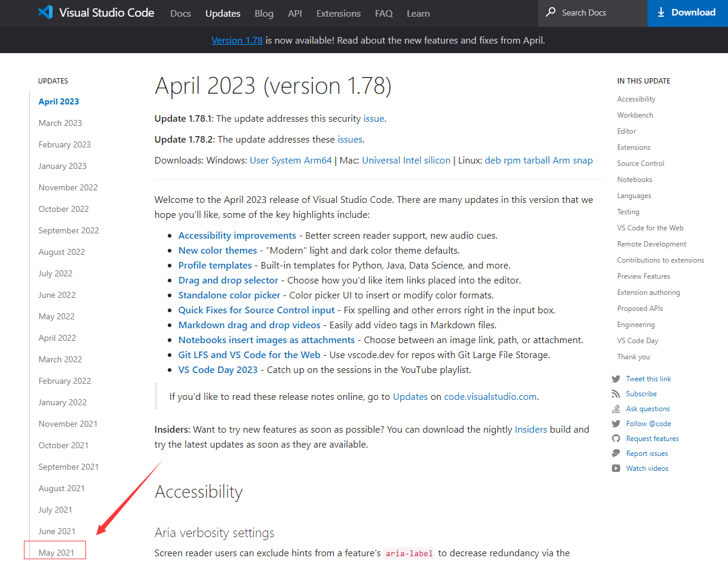
Task: Click the RSS icon next to Subscribe
Action: click(x=616, y=394)
